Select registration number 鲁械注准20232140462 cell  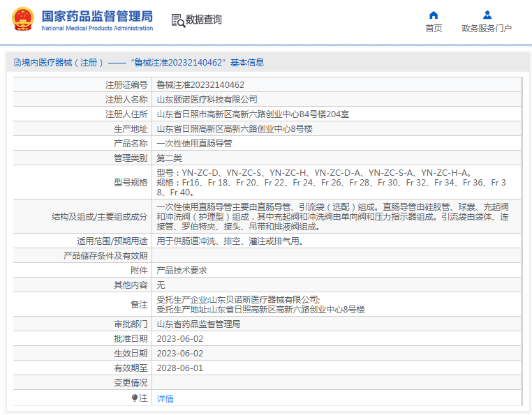[200, 85]
